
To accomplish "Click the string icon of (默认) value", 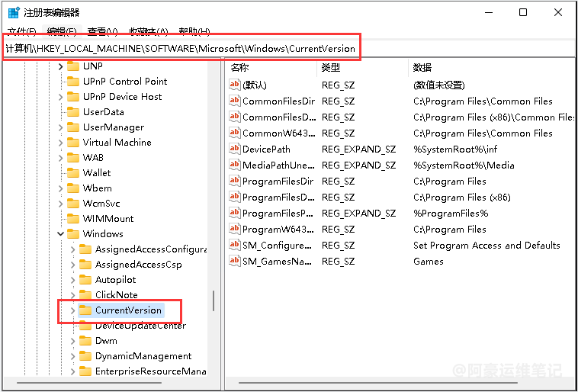I will 235,85.
